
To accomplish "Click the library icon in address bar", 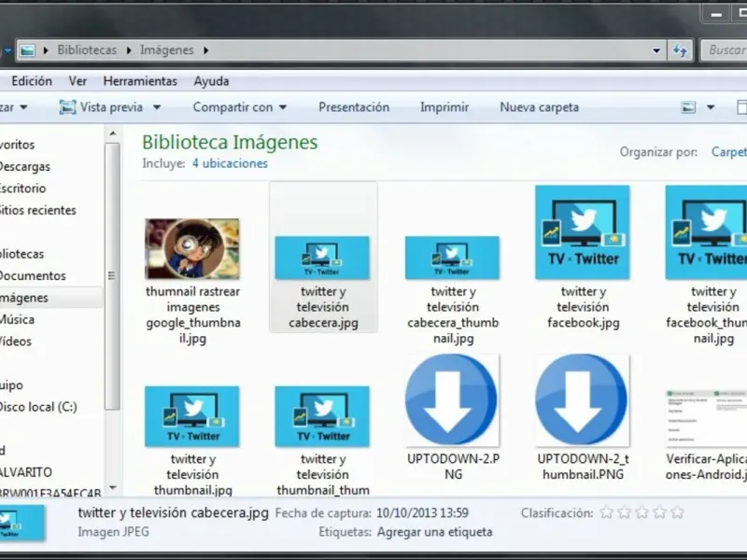I will pyautogui.click(x=27, y=50).
